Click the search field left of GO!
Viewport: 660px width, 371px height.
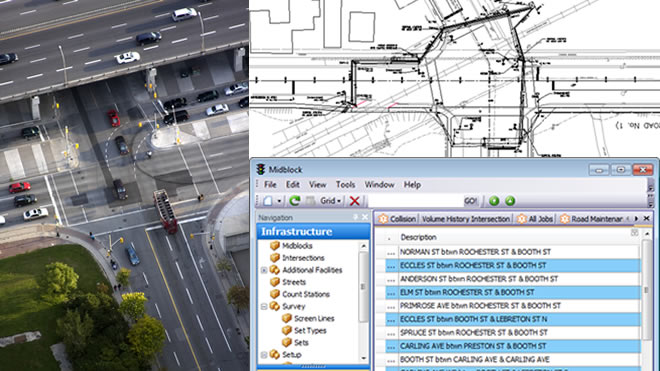coord(415,201)
